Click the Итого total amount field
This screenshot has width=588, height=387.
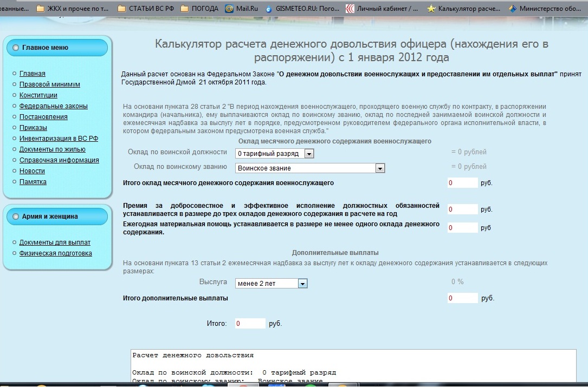(x=250, y=324)
